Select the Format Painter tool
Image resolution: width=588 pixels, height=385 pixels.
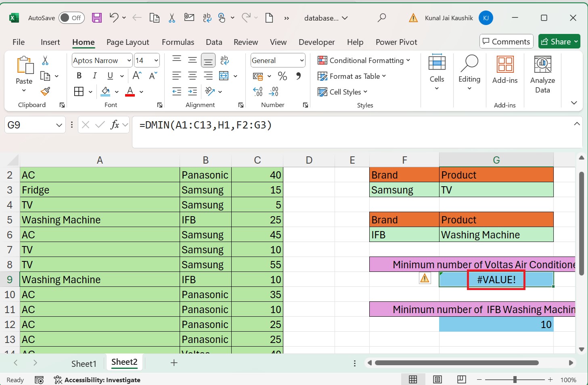45,92
